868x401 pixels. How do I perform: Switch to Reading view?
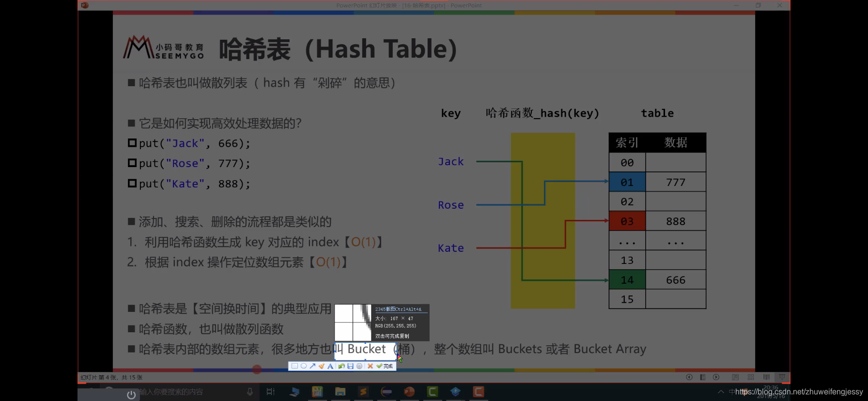766,377
